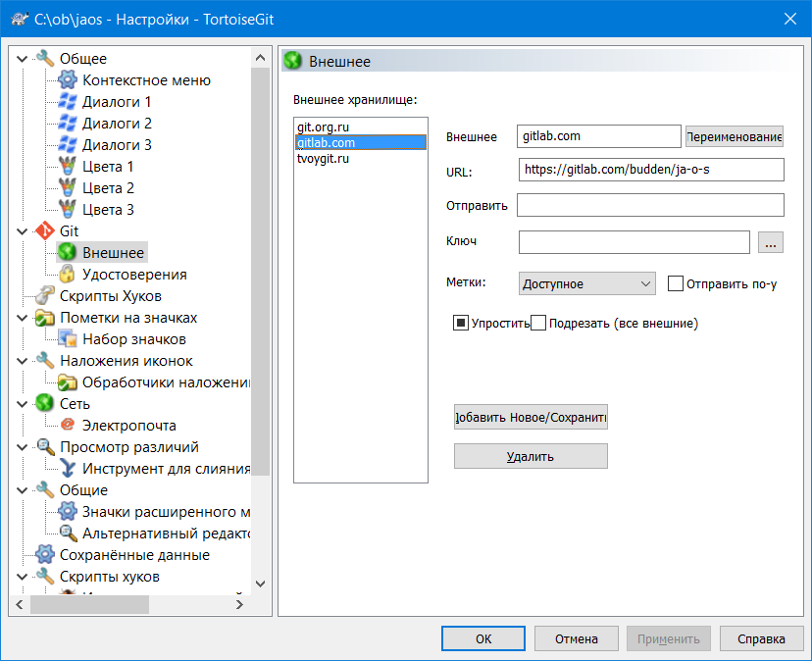The width and height of the screenshot is (812, 661).
Task: Click the windows icon of Диалоги 1
Action: [x=68, y=102]
